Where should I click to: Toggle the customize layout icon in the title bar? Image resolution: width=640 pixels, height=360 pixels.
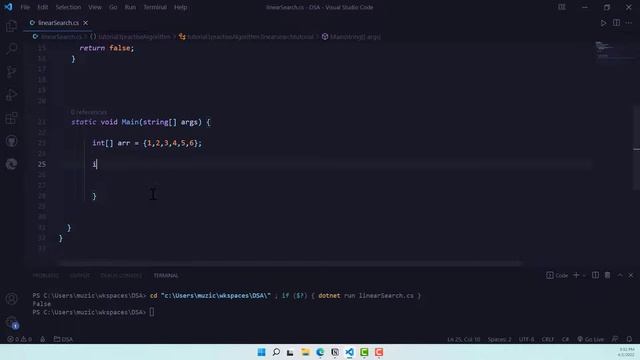point(562,7)
